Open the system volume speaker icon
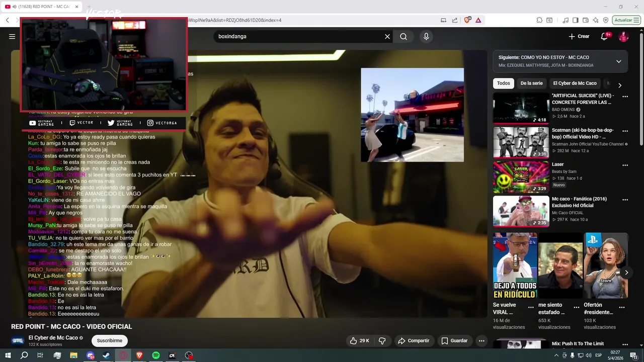Image resolution: width=644 pixels, height=362 pixels. click(589, 355)
